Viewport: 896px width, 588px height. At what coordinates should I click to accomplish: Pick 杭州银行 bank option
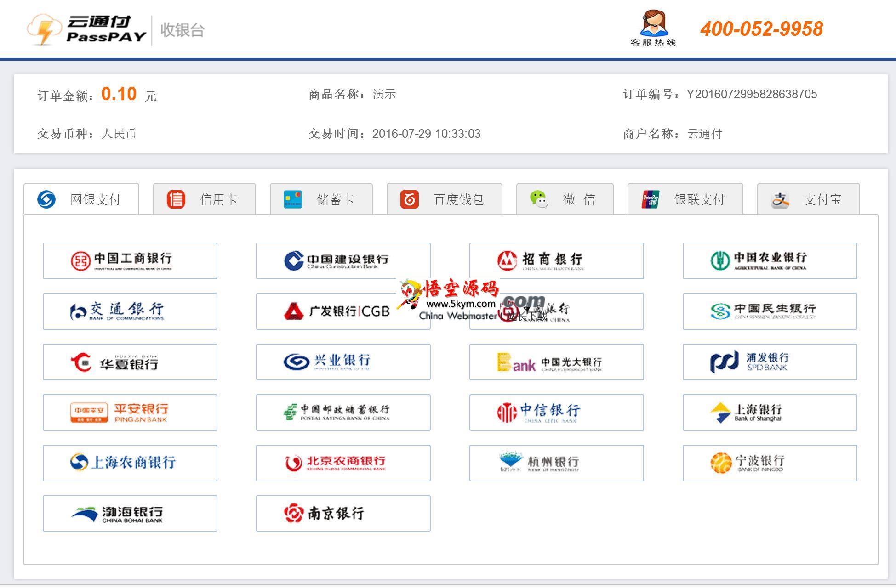pos(557,463)
